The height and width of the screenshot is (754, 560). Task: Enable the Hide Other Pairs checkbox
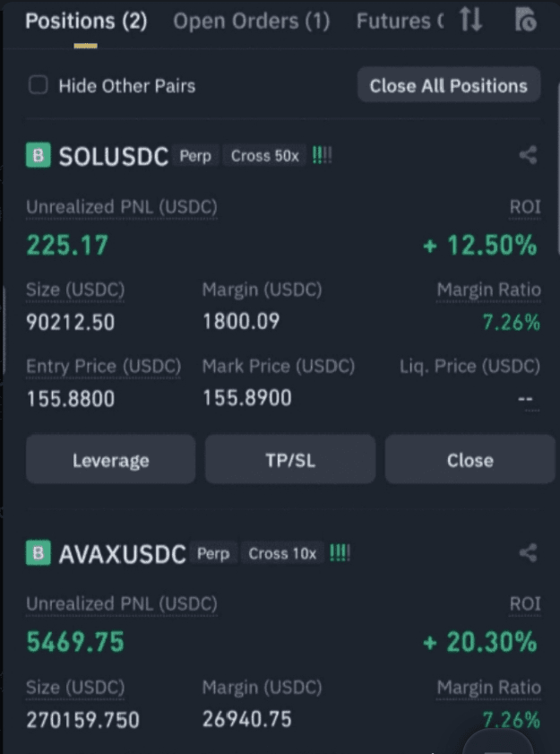tap(38, 86)
